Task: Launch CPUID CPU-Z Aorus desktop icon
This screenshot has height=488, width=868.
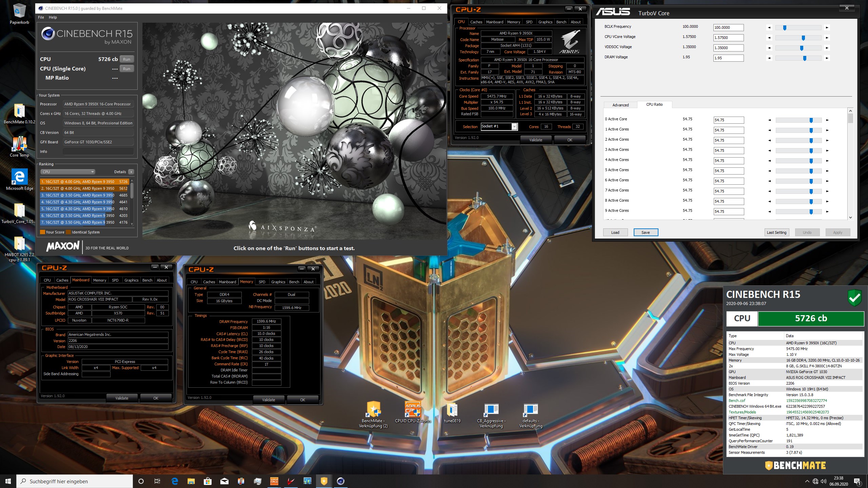Action: click(413, 412)
